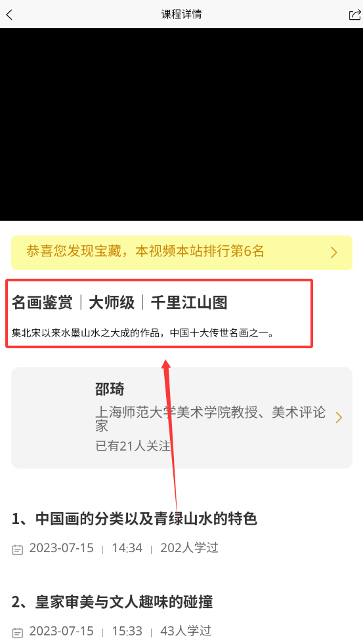The image size is (363, 644).
Task: Click the 已有21人关注 follower count
Action: click(133, 446)
